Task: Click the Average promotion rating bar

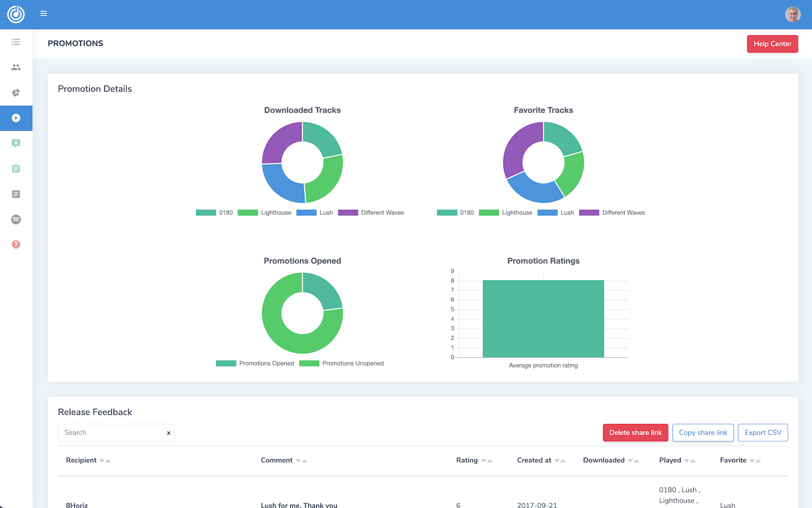Action: point(543,319)
